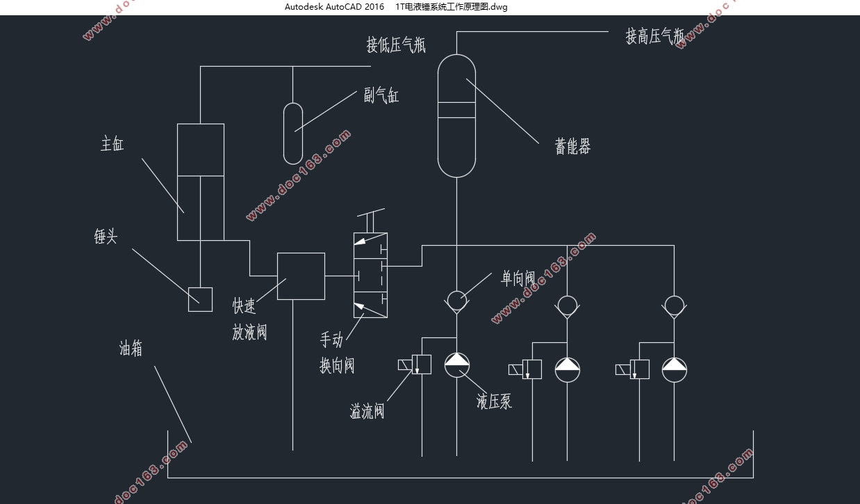Select the accumulator vessel symbol
860x504 pixels.
click(x=456, y=115)
